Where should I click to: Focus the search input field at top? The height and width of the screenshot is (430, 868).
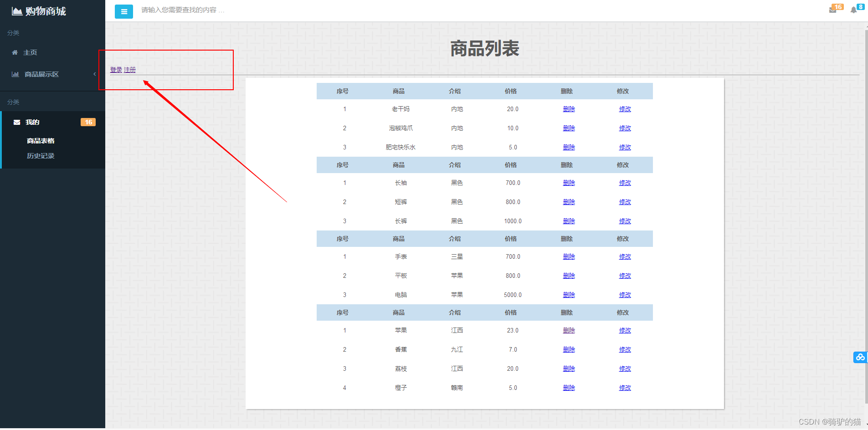(183, 10)
